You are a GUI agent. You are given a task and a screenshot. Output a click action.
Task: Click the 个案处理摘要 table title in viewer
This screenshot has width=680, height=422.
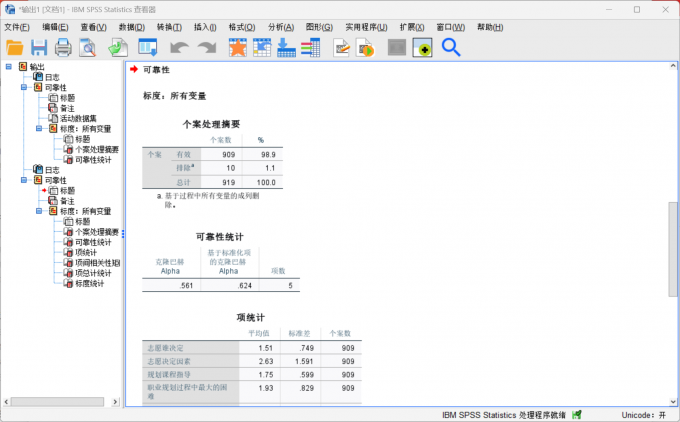(x=211, y=124)
